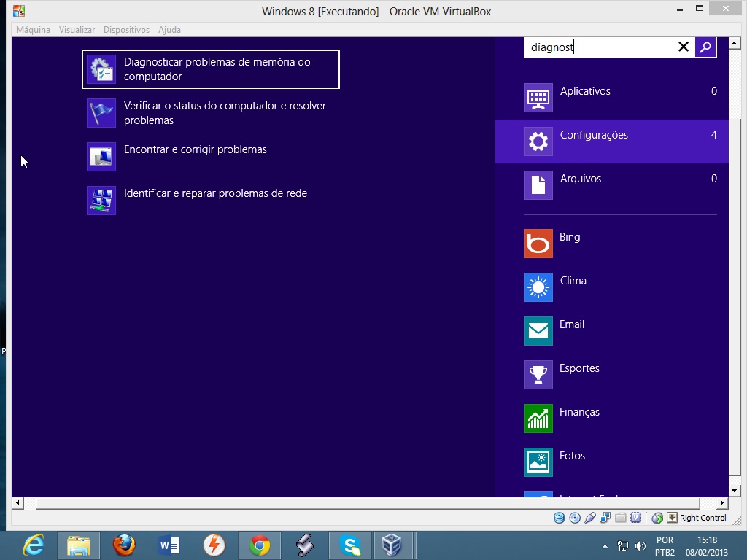Click the VirtualBox title bar icon

(19, 10)
